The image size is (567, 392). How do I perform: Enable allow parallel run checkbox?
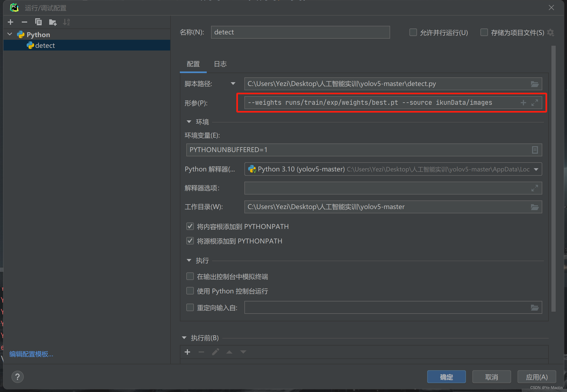click(413, 33)
